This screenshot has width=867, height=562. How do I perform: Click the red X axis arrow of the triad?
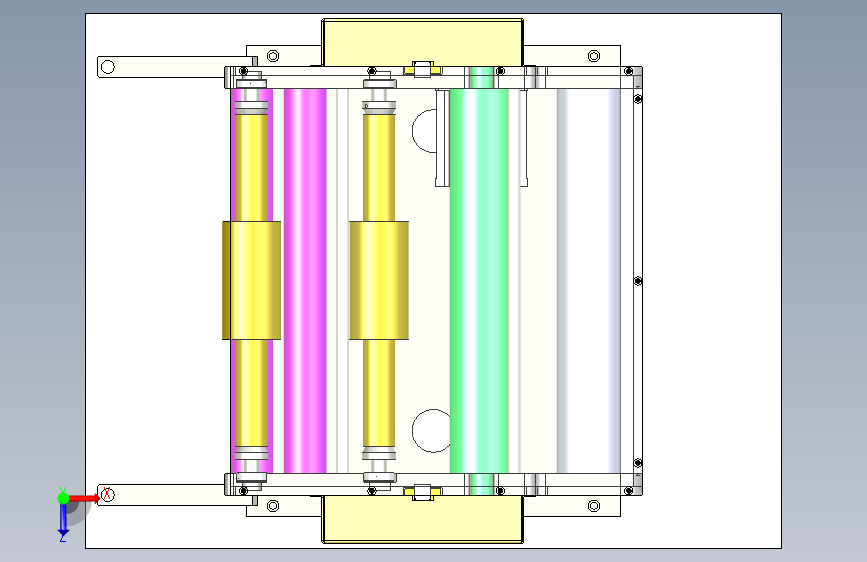84,498
